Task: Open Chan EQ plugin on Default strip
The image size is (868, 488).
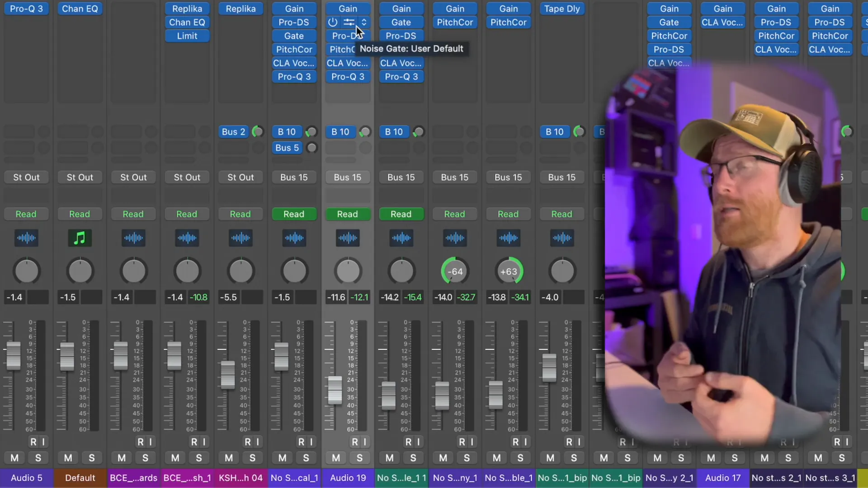Action: 80,9
